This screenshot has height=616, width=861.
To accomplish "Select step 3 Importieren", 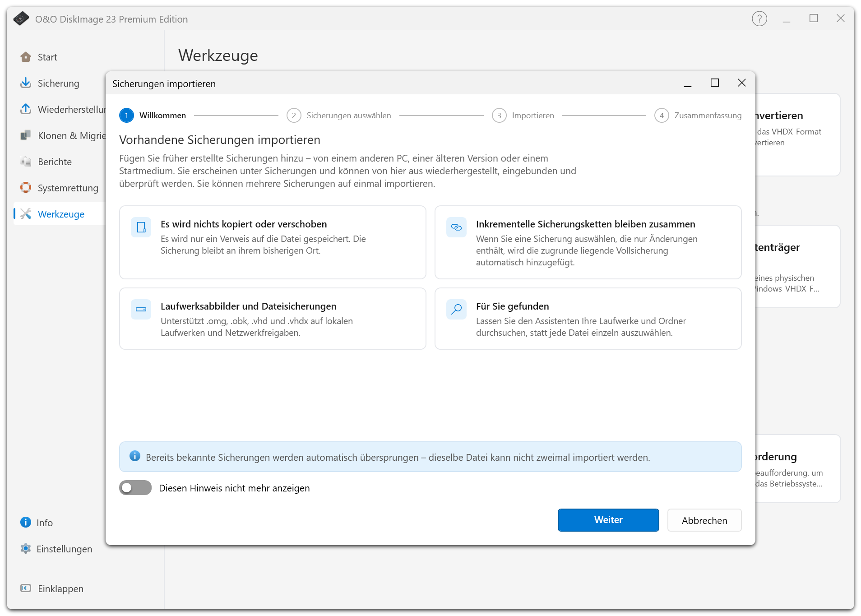I will pyautogui.click(x=523, y=116).
